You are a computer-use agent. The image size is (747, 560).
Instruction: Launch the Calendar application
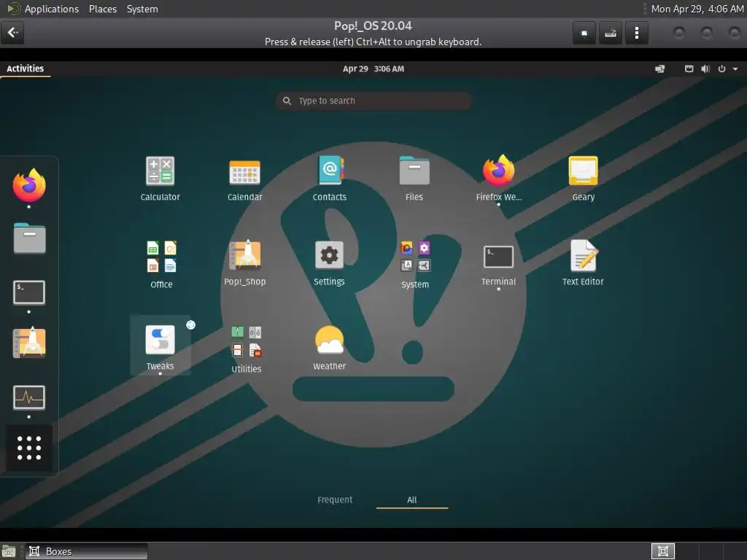point(245,179)
